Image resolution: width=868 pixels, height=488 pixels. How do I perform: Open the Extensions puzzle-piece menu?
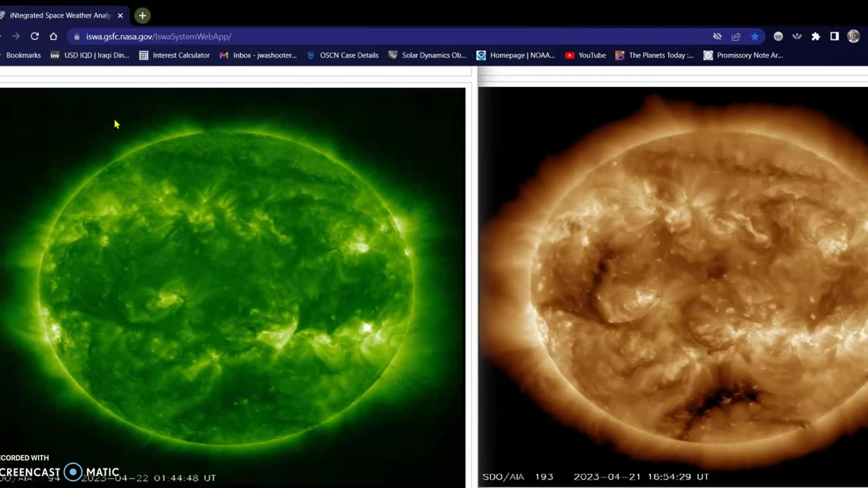click(816, 37)
